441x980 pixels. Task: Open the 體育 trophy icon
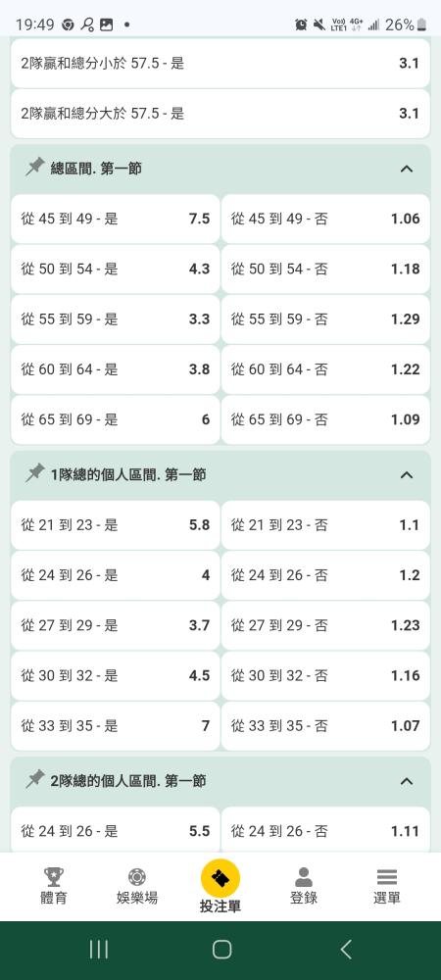(53, 877)
